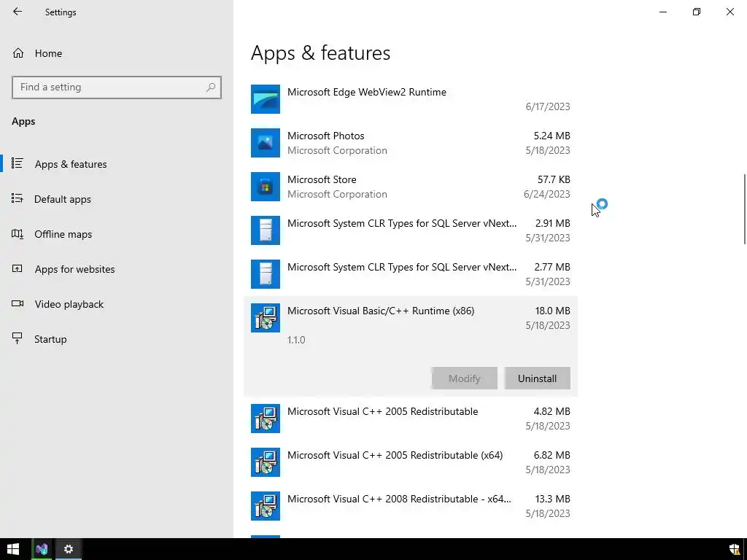The width and height of the screenshot is (747, 560).
Task: Select the Offline maps sidebar icon
Action: tap(18, 234)
